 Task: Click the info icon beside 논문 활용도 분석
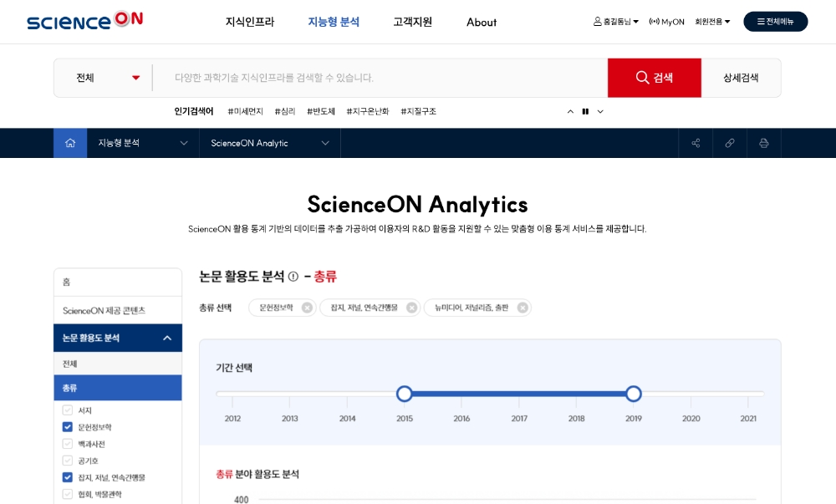293,277
